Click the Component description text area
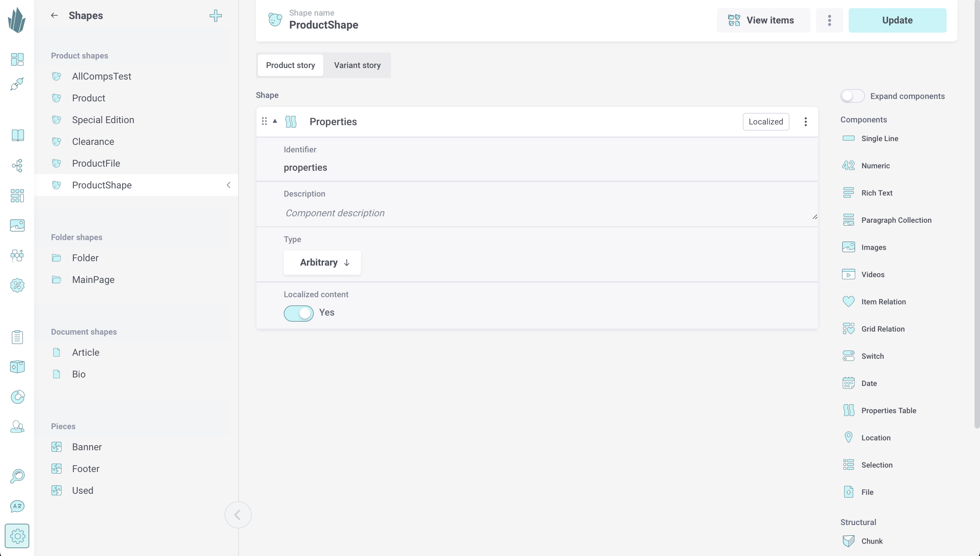 click(x=550, y=213)
